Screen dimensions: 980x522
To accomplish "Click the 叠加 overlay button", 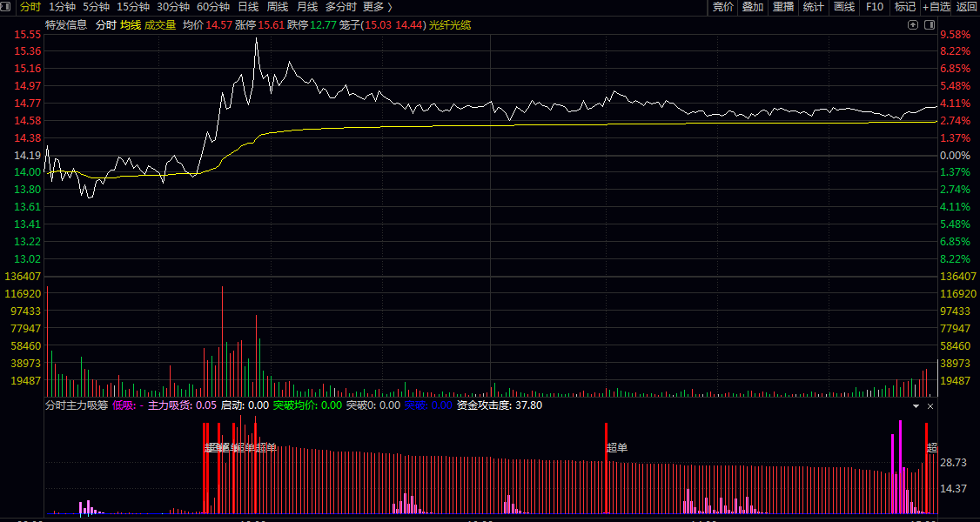I will [x=753, y=7].
